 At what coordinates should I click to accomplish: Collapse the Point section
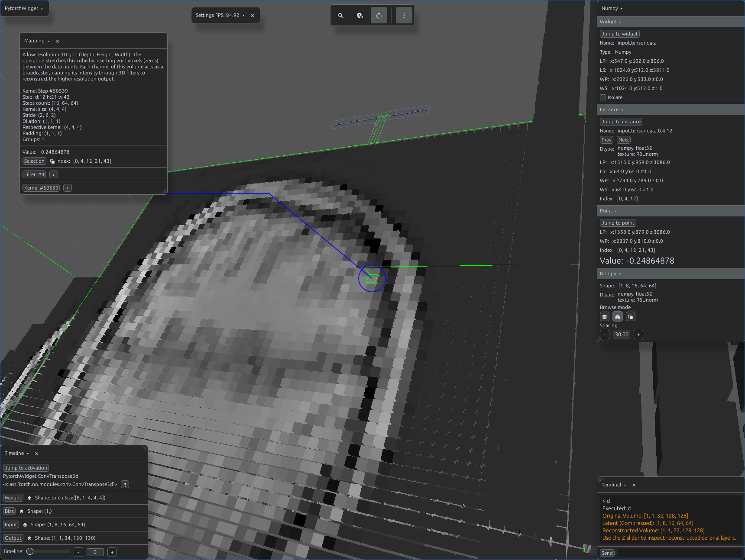pos(616,211)
